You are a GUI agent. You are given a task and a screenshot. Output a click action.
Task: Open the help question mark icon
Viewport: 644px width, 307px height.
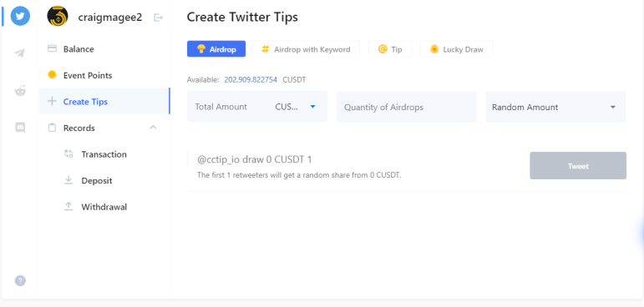coord(20,281)
